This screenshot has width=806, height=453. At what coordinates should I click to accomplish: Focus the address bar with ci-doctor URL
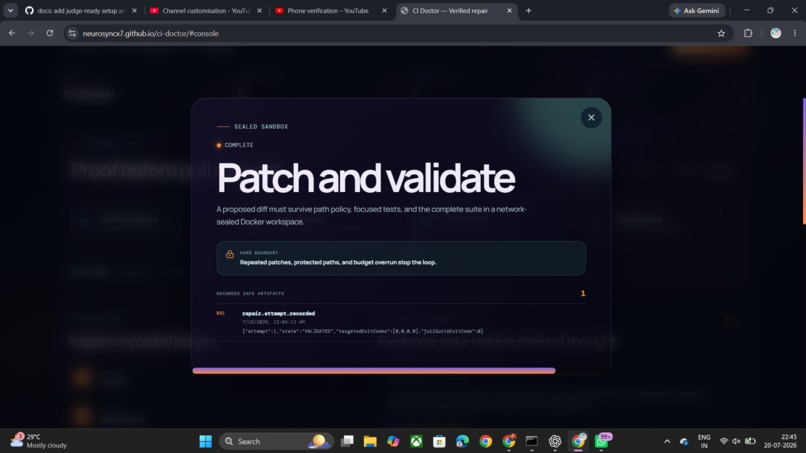(398, 33)
